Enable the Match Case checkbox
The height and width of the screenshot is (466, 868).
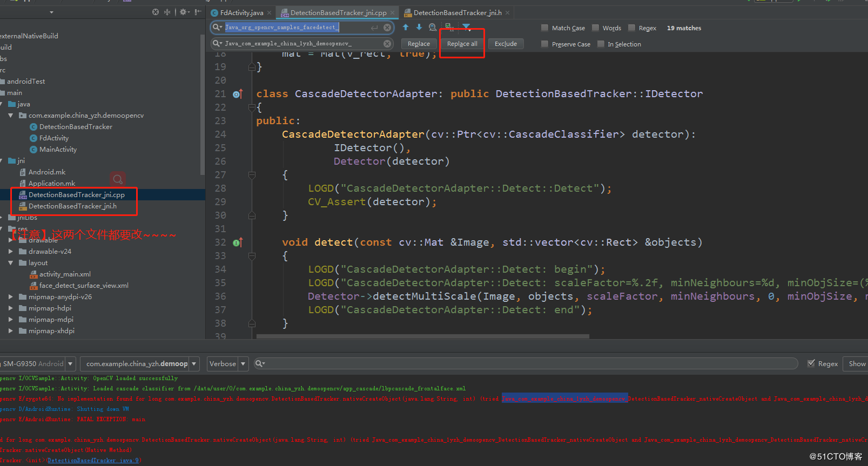(x=544, y=28)
